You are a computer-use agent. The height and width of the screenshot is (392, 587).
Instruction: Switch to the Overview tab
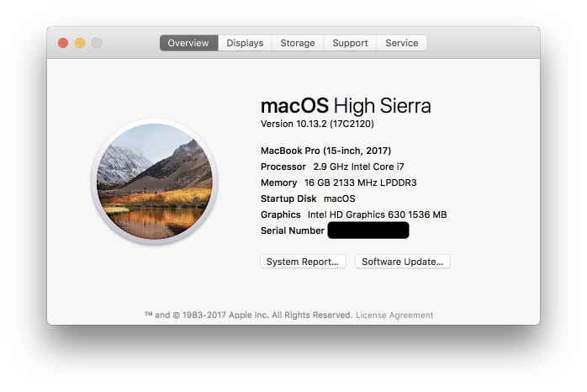[188, 43]
